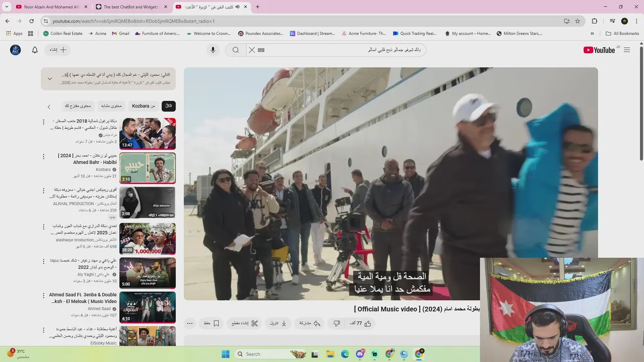
Task: Open the 28:20 dabke challenge thumbnail
Action: tap(147, 238)
